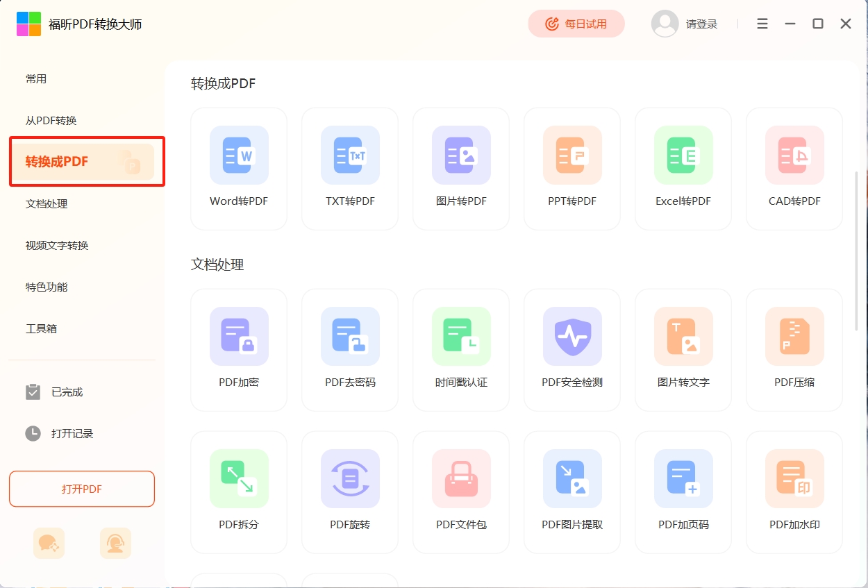Open the PDF安全检测 shield icon
Screen dimensions: 868x588
(x=572, y=337)
